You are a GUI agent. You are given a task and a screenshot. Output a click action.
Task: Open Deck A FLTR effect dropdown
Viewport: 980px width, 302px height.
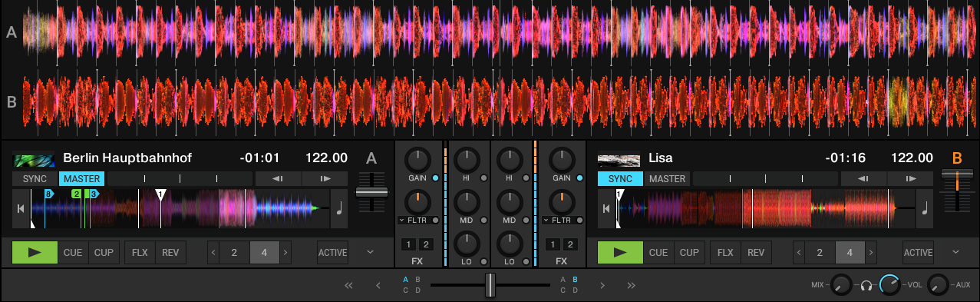(401, 220)
